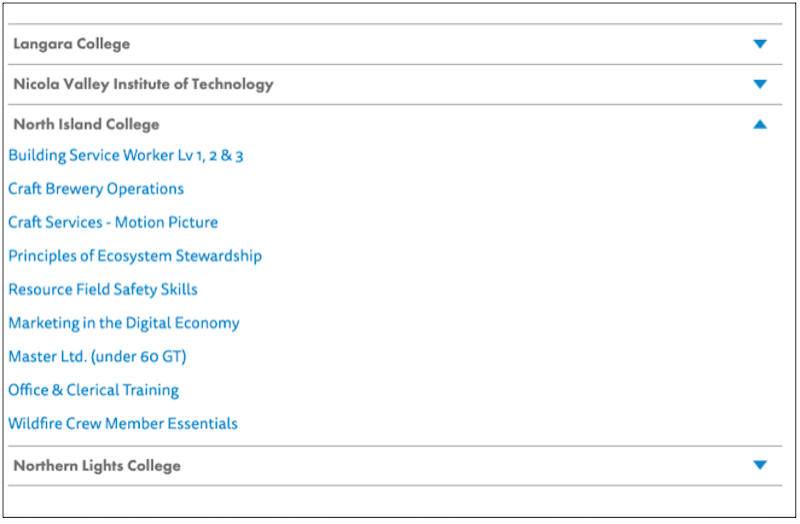800x524 pixels.
Task: Open Building Service Worker Lv 1, 2 & 3
Action: (x=126, y=156)
